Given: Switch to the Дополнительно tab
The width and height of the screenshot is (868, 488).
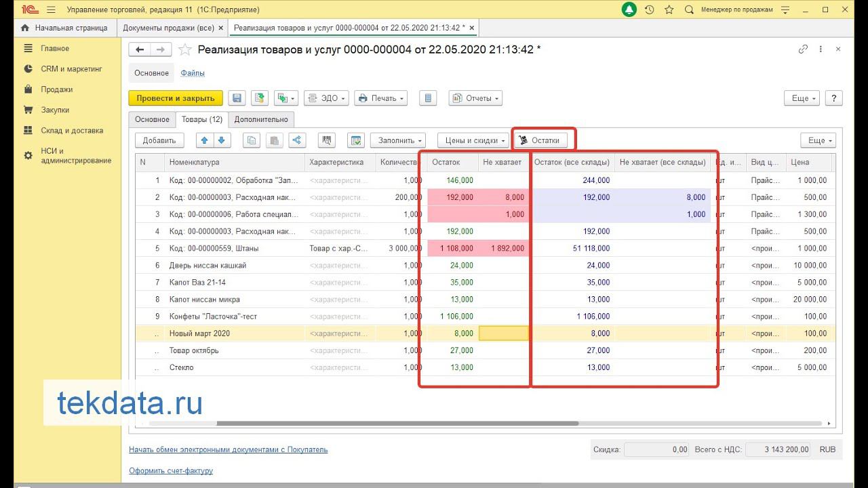Looking at the screenshot, I should pyautogui.click(x=261, y=119).
